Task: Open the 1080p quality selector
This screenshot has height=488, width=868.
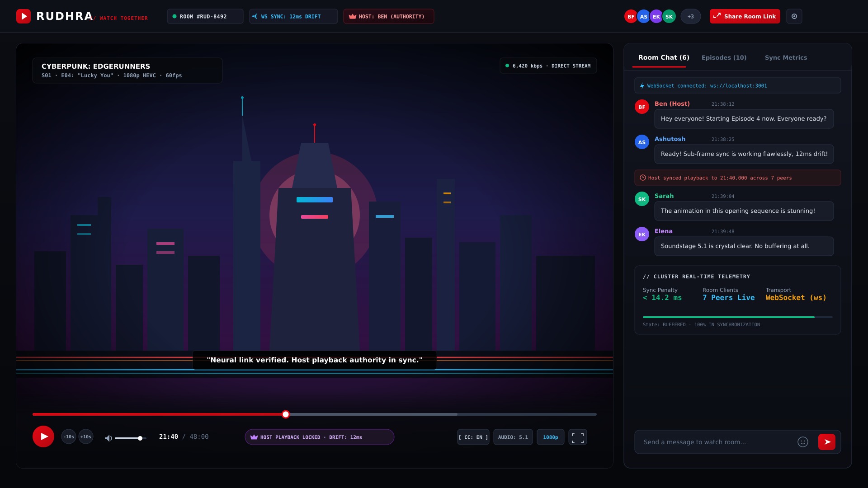Action: tap(550, 437)
